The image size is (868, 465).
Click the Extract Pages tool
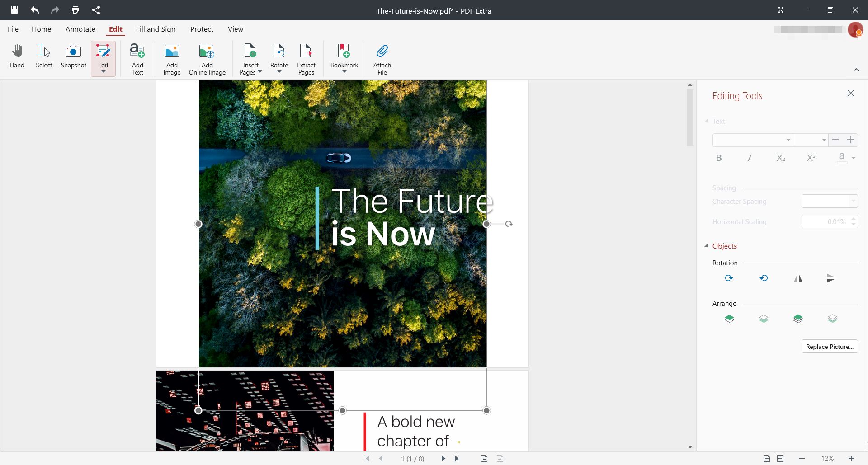[306, 59]
